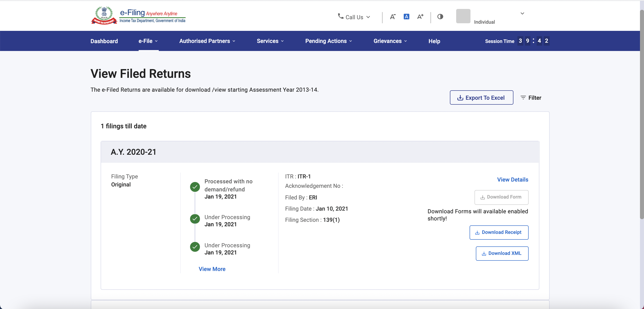
Task: Open the Dashboard menu item
Action: click(104, 41)
